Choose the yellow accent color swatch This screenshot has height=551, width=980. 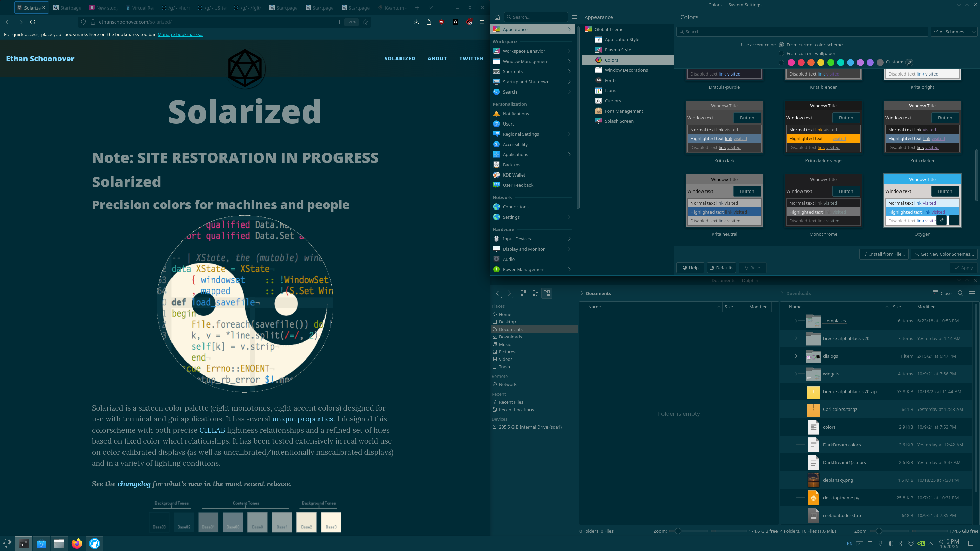[821, 62]
